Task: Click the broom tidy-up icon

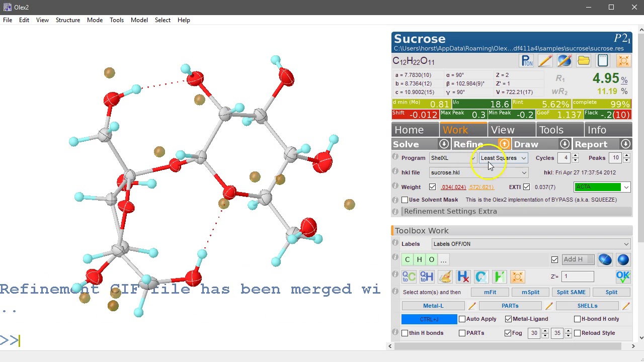Action: 445,277
